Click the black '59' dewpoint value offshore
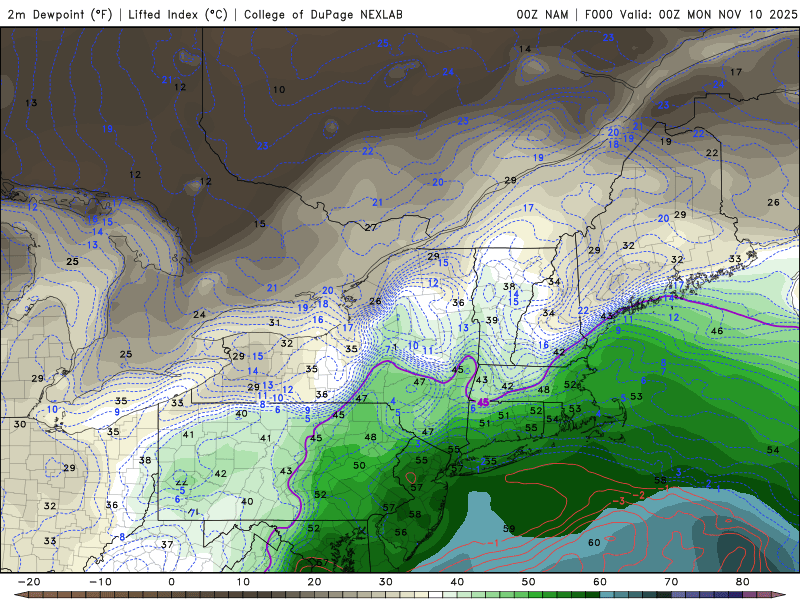The width and height of the screenshot is (800, 600). tap(509, 529)
